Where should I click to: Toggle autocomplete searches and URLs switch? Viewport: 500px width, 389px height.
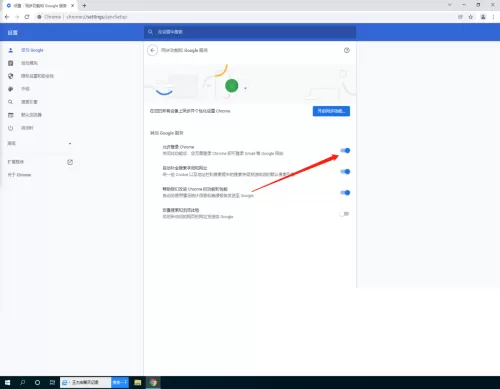click(345, 172)
